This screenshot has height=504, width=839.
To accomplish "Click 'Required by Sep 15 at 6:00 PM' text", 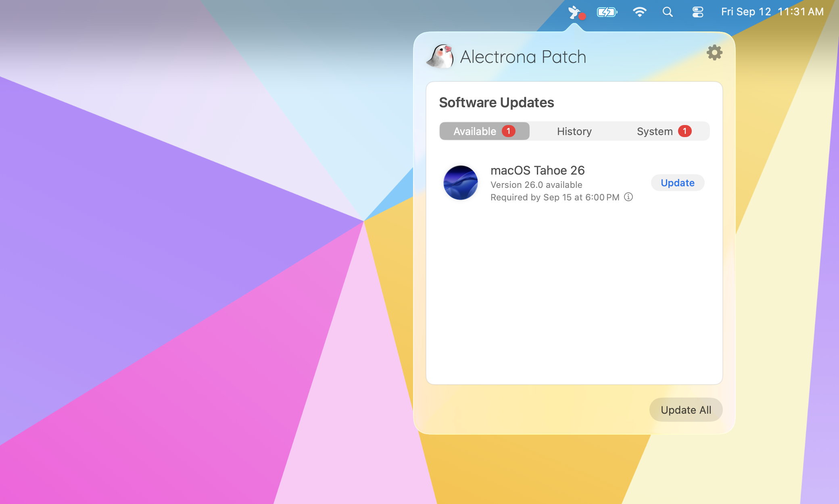I will tap(555, 197).
